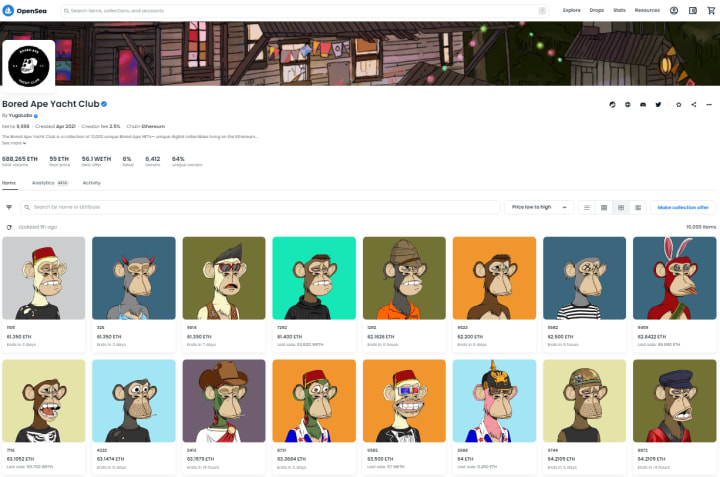Open the wallet icon in header
Viewport: 720px width, 477px height.
click(693, 10)
